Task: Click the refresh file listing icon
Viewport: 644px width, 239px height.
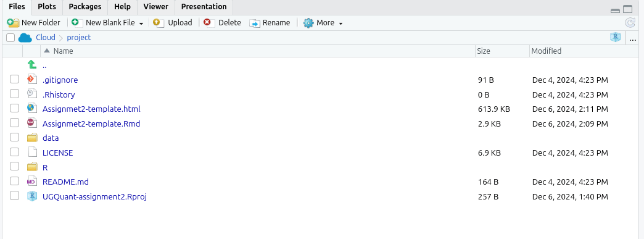Action: pyautogui.click(x=630, y=23)
